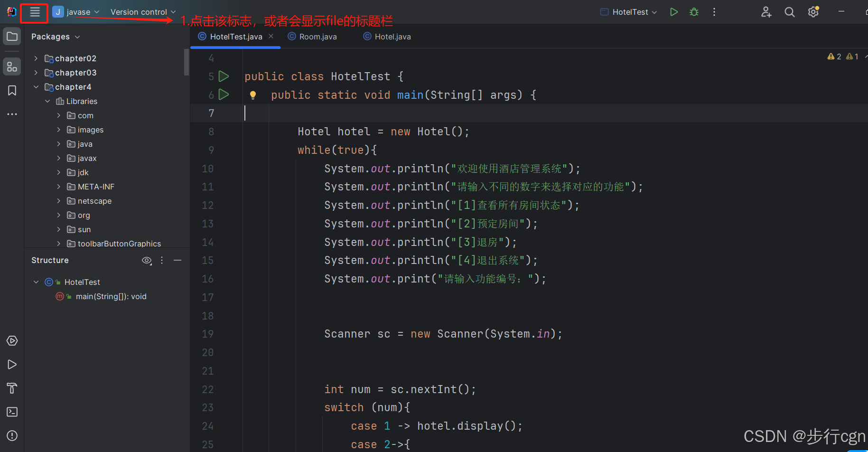Open the main hamburger menu
868x452 pixels.
pyautogui.click(x=35, y=12)
